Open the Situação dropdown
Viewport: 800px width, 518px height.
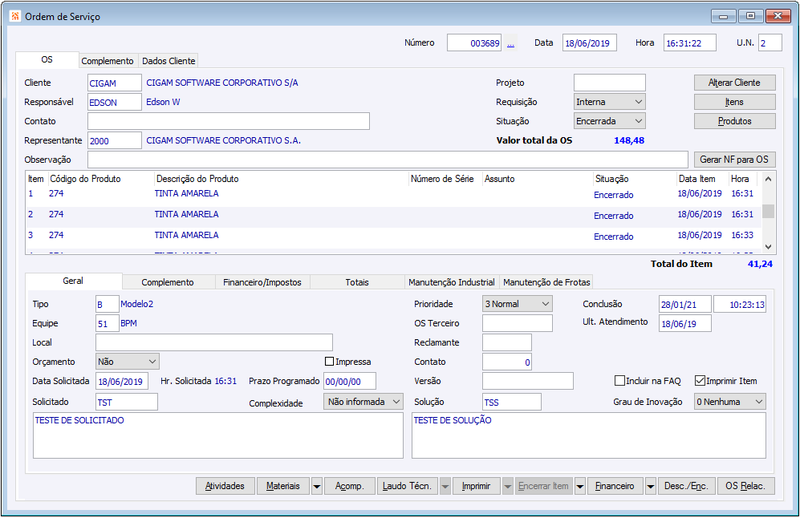(638, 121)
